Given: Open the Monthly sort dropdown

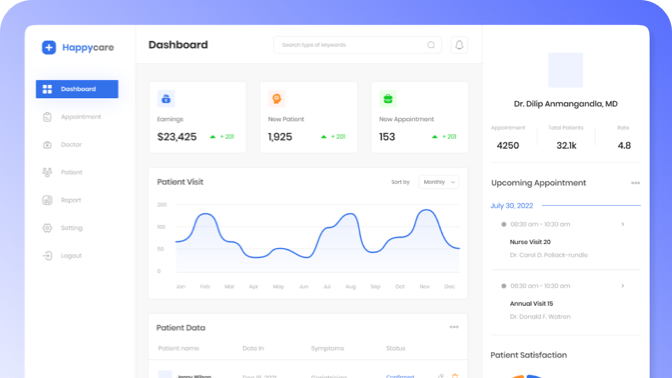Looking at the screenshot, I should point(439,182).
